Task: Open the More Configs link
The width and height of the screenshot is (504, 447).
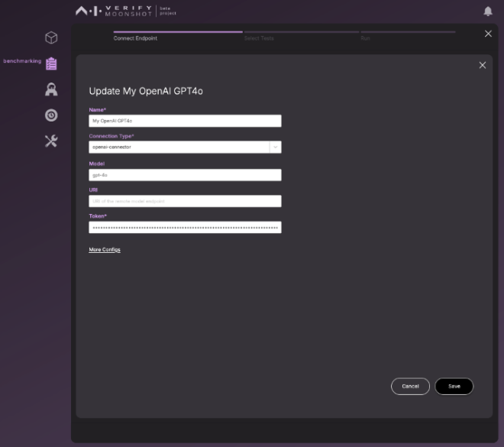Action: [x=105, y=250]
